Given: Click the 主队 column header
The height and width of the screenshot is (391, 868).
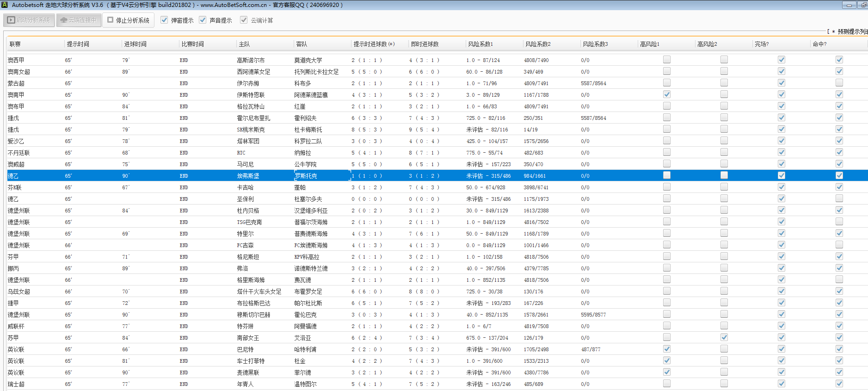Looking at the screenshot, I should pos(244,44).
